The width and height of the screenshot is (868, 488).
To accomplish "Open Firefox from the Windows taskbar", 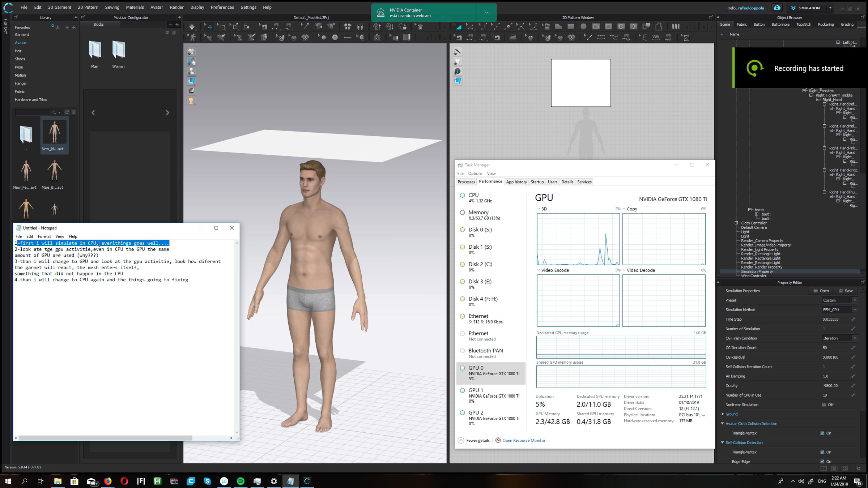I will pyautogui.click(x=108, y=481).
